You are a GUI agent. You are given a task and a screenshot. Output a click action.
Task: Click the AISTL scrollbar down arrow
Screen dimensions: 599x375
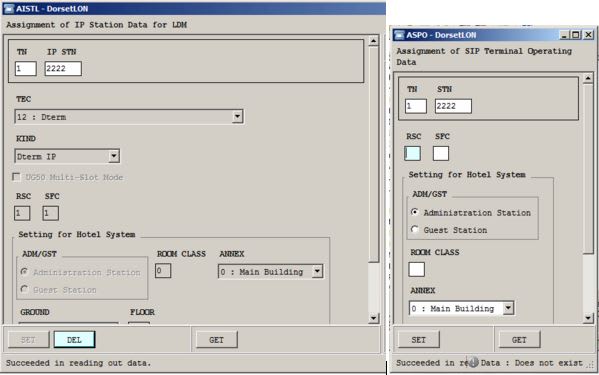pyautogui.click(x=374, y=318)
